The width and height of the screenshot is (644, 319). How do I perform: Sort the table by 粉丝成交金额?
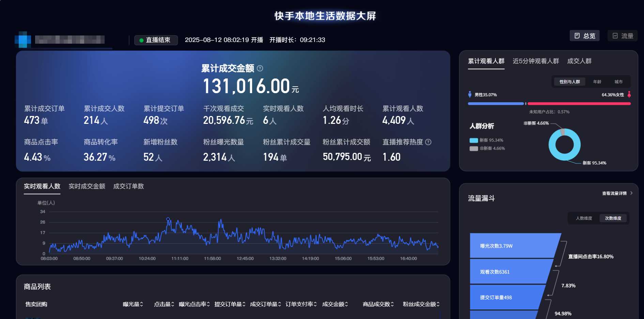pyautogui.click(x=421, y=304)
